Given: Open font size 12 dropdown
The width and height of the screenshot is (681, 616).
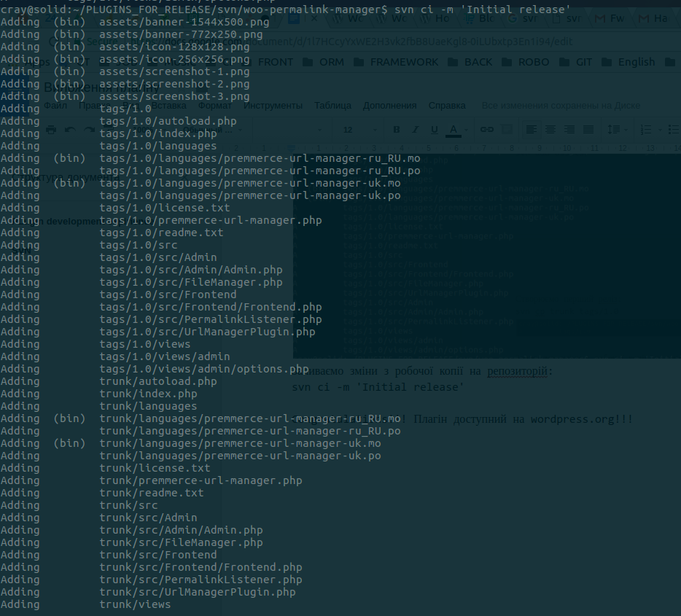Looking at the screenshot, I should [x=360, y=130].
